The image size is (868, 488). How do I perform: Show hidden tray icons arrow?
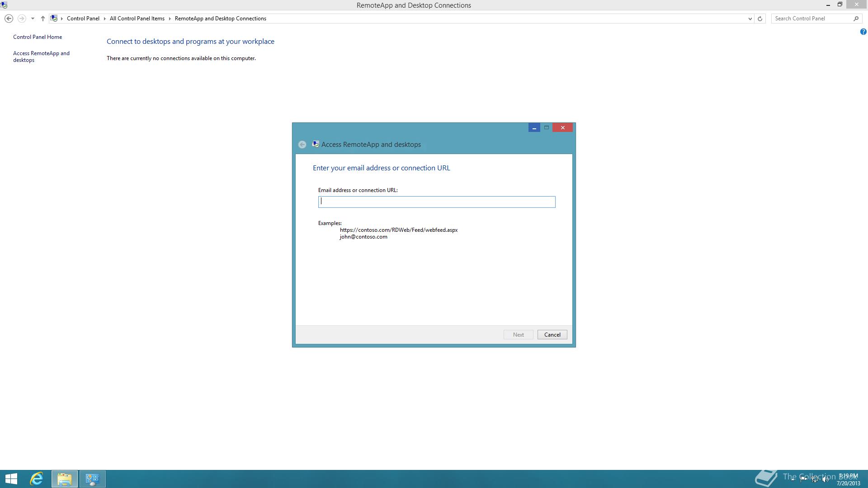click(x=793, y=479)
